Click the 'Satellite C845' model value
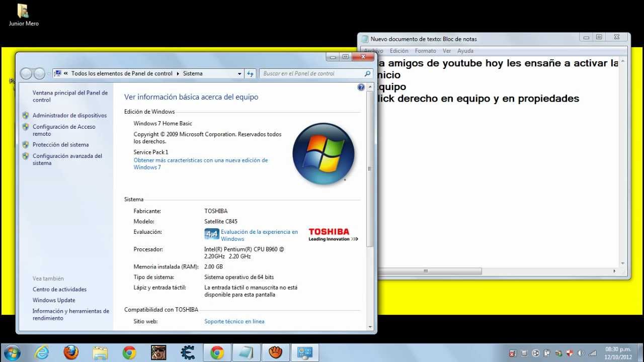Viewport: 644px width, 362px height. point(221,221)
